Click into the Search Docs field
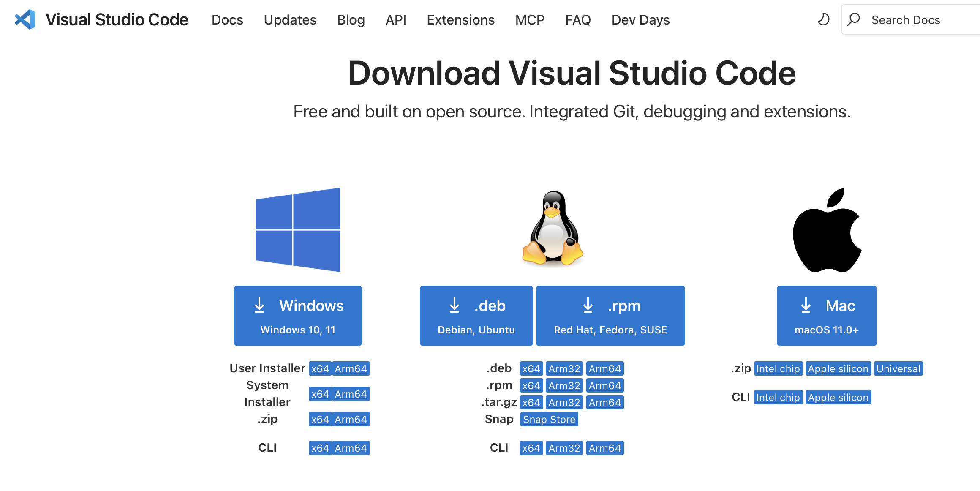This screenshot has height=491, width=980. point(917,20)
